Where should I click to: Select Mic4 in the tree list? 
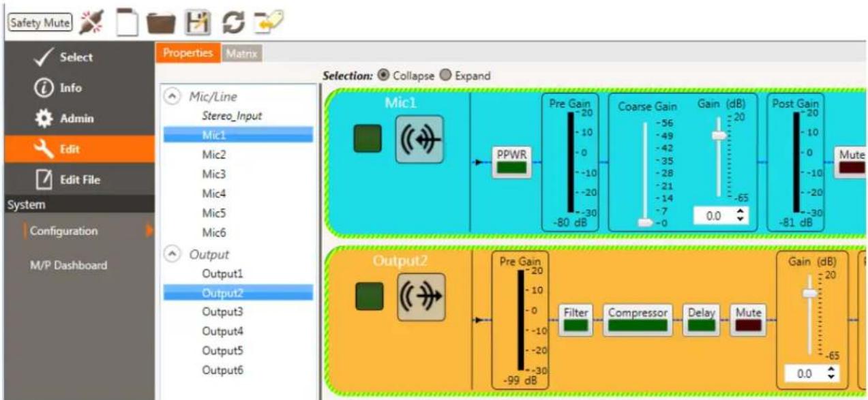(213, 194)
